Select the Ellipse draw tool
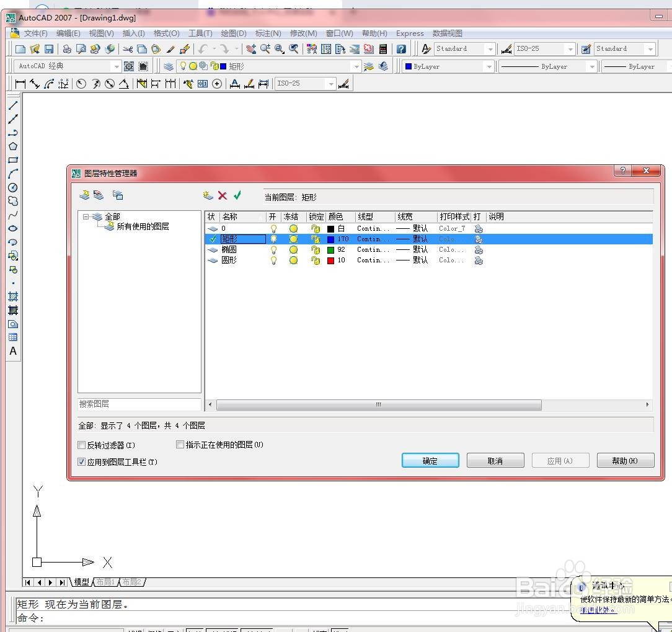 click(x=13, y=228)
